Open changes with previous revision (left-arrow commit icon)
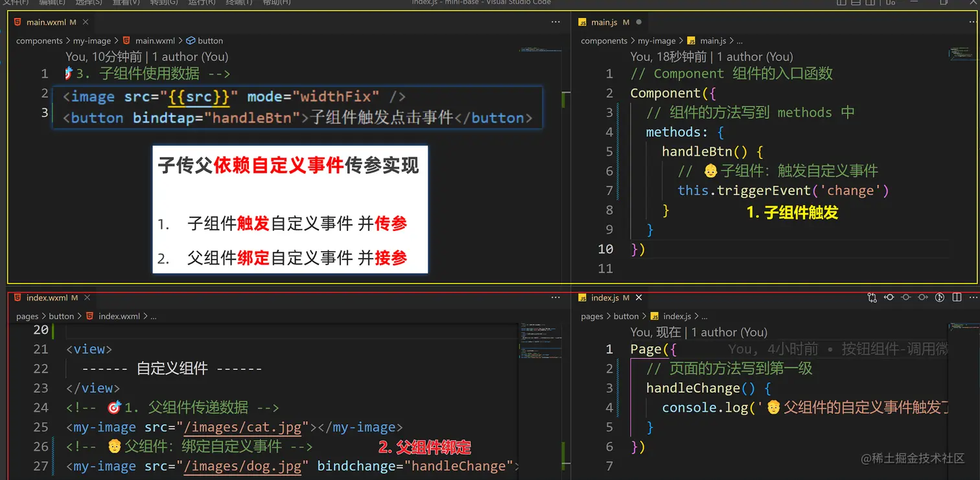 pos(889,298)
